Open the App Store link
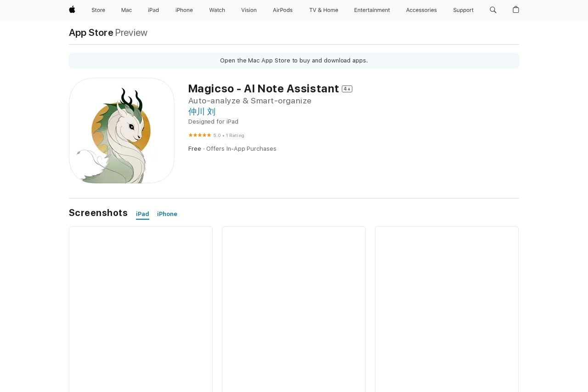This screenshot has height=392, width=588. pos(91,33)
